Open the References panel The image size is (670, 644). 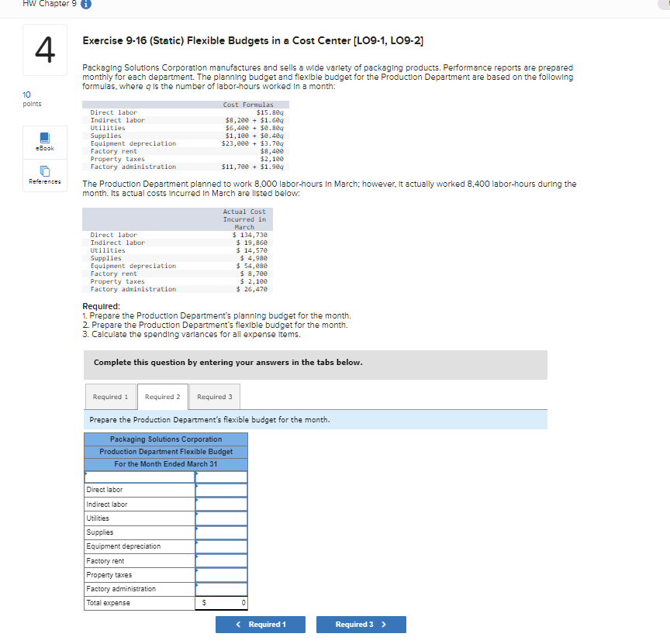[43, 175]
